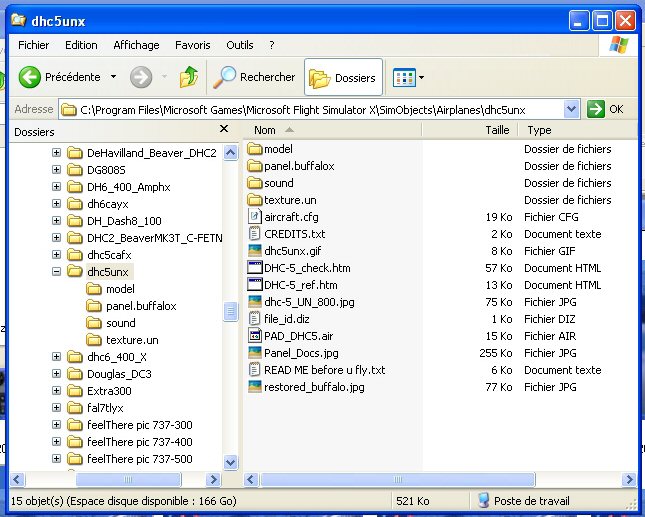Select the panel.buffalox folder icon in file list
This screenshot has width=645, height=517.
[x=255, y=166]
